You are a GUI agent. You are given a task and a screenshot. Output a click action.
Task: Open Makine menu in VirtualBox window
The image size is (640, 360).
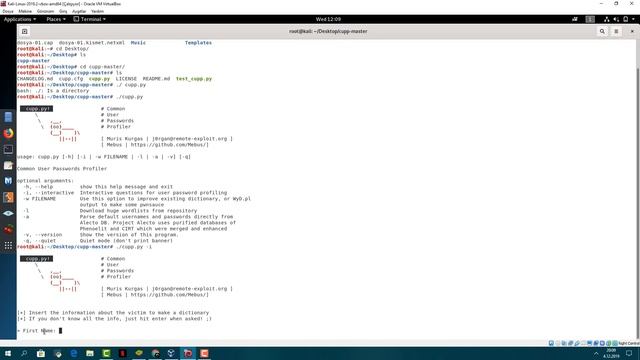point(25,11)
